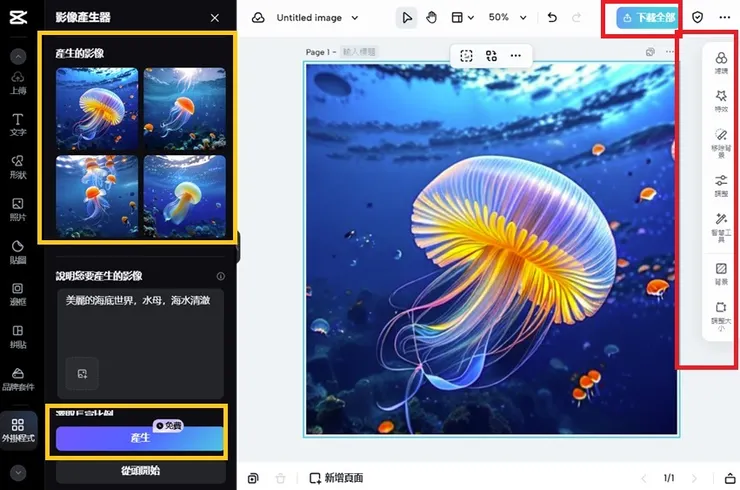
Task: Click the shield icon in top bar
Action: point(697,17)
